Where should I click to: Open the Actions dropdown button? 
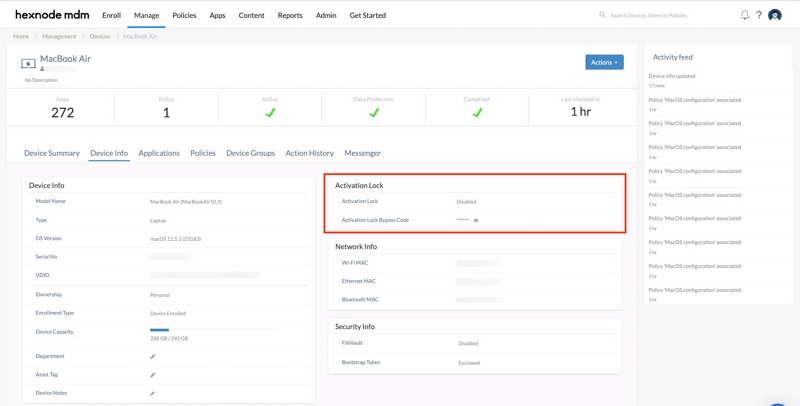(604, 62)
